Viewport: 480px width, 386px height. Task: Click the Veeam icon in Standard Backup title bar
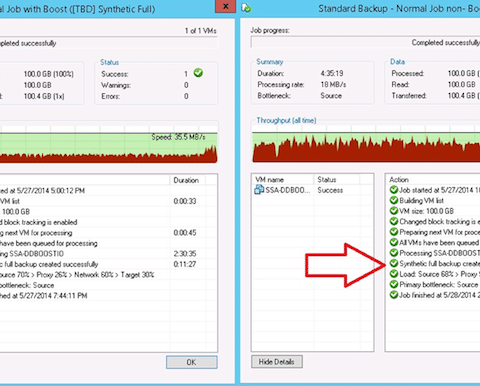(246, 8)
